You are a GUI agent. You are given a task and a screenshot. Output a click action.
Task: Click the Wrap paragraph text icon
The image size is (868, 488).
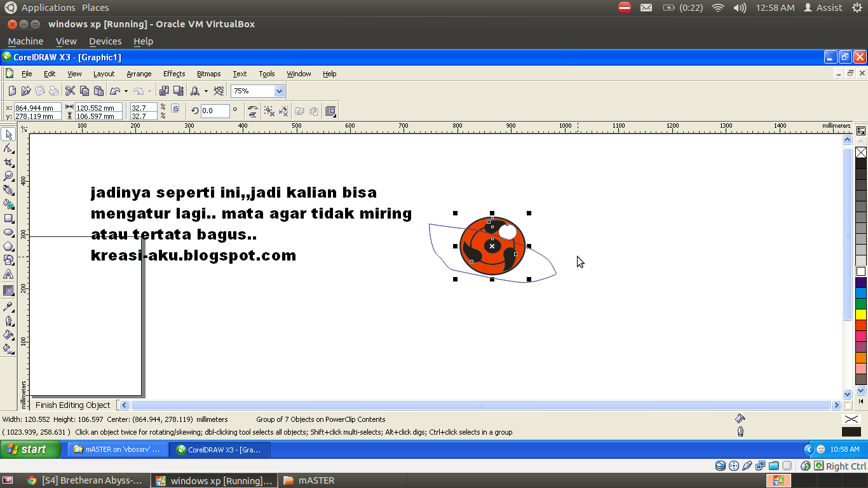coord(330,111)
